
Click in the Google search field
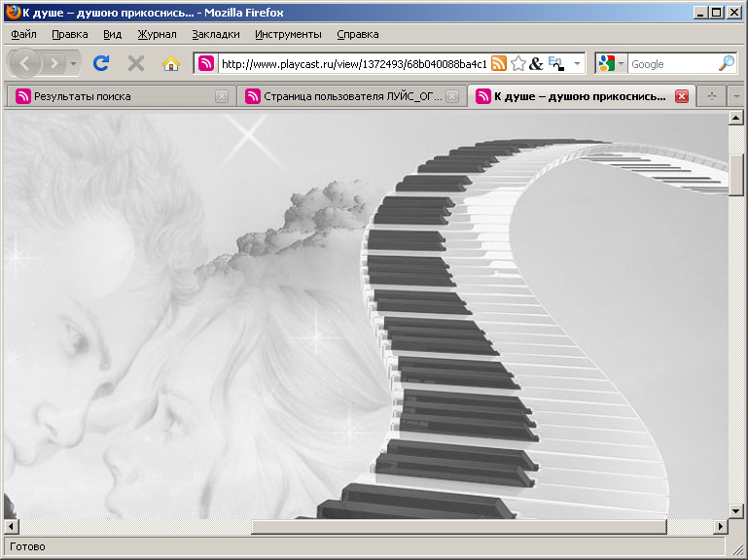point(671,63)
